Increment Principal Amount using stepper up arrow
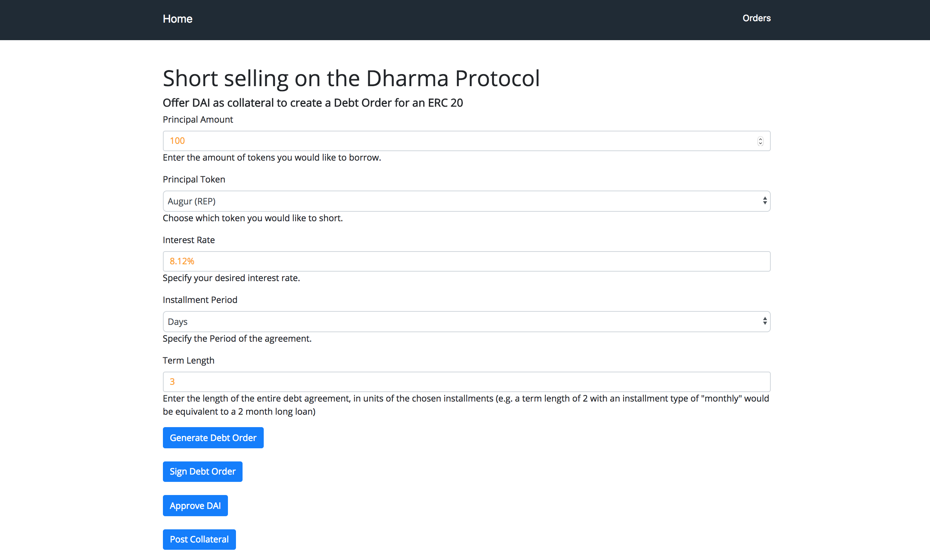The height and width of the screenshot is (560, 930). [760, 139]
